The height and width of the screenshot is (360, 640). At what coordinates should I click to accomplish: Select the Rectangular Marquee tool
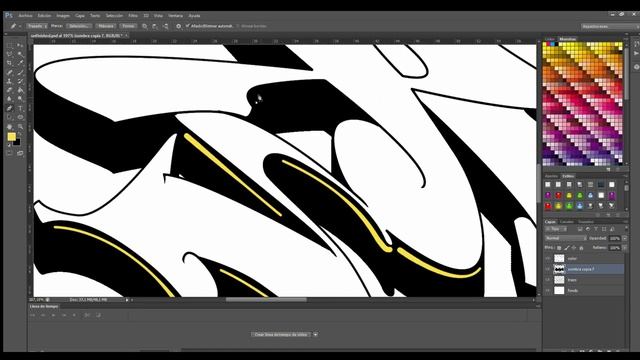click(10, 45)
